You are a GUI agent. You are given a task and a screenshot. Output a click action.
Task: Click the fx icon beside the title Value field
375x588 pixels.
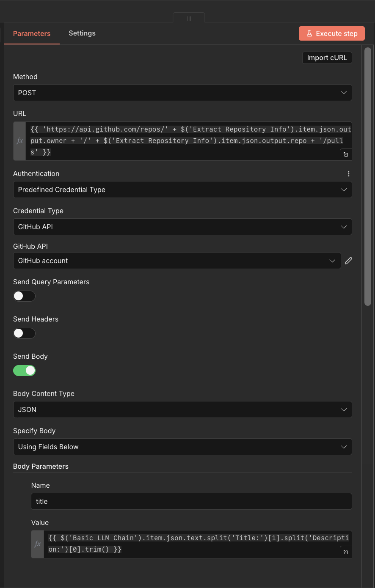coord(37,544)
